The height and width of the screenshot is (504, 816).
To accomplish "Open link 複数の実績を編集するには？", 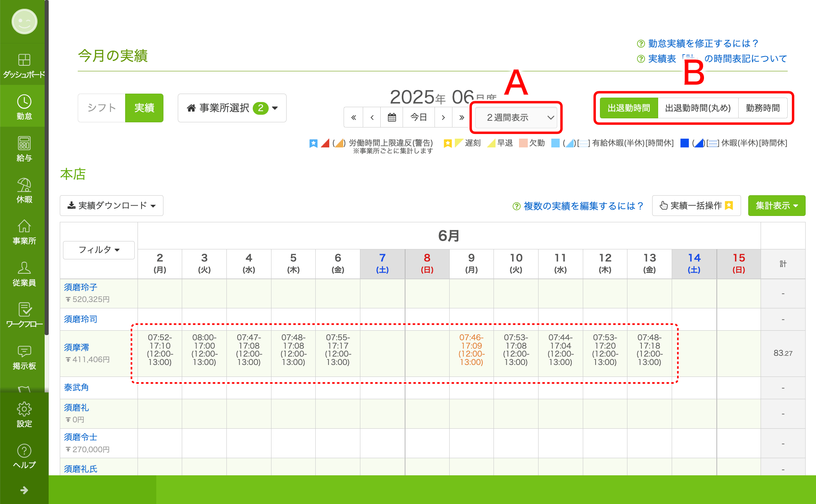I will 584,206.
